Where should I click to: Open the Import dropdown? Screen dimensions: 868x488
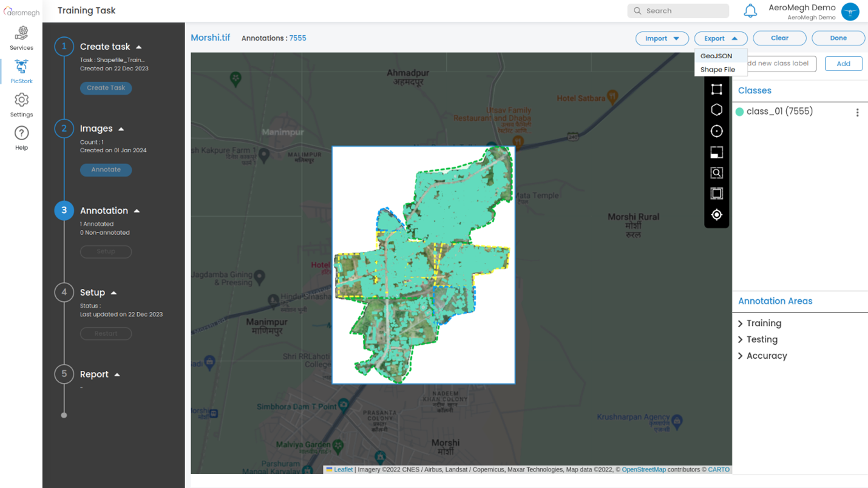click(x=662, y=38)
